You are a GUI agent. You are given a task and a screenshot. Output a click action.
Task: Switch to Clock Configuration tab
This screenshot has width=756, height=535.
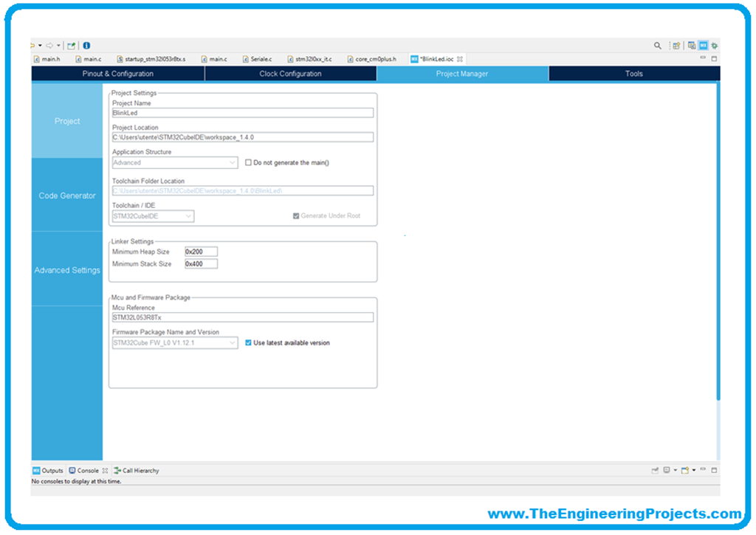tap(290, 74)
